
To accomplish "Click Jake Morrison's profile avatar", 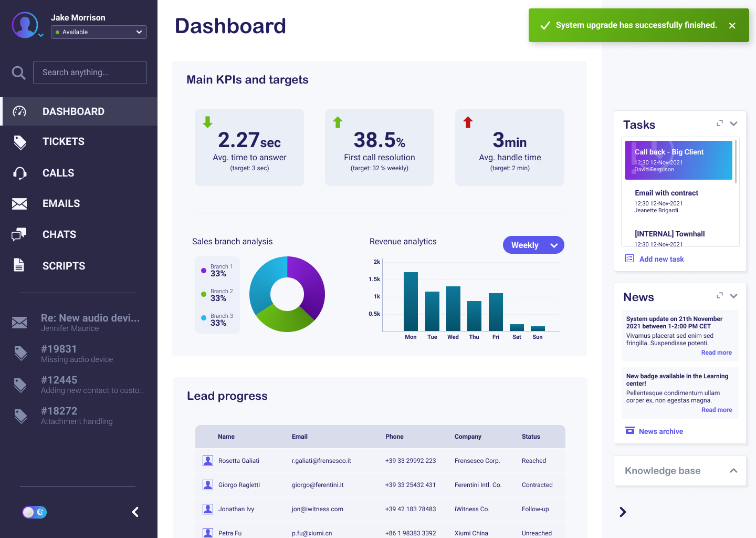I will pyautogui.click(x=25, y=25).
